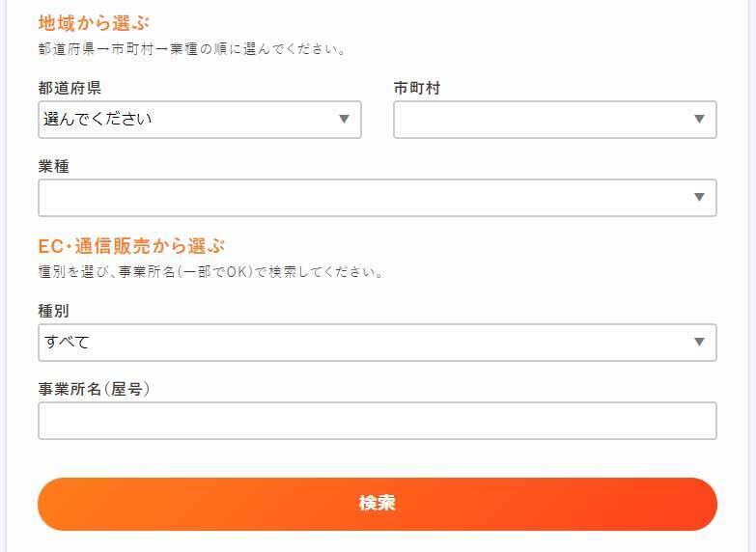Click the 地域から選ぶ section heading
This screenshot has width=756, height=552.
[95, 23]
